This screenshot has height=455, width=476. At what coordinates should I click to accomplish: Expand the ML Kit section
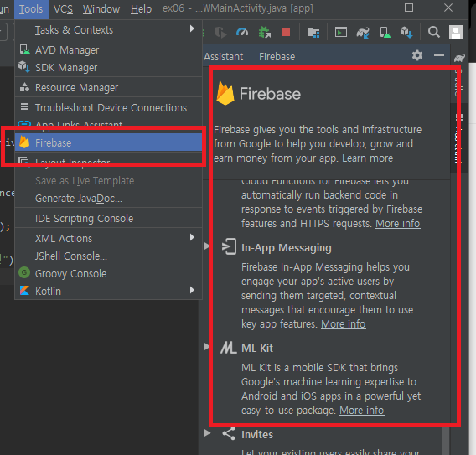tap(207, 346)
